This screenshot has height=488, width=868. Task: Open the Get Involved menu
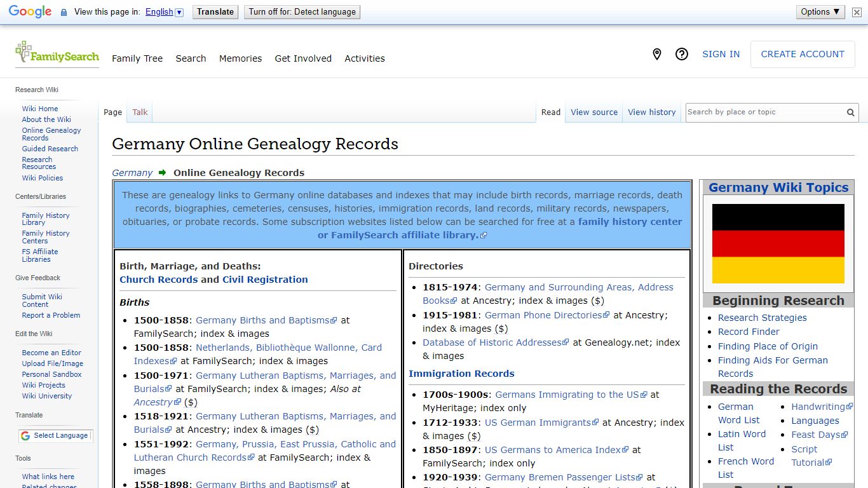pos(303,58)
